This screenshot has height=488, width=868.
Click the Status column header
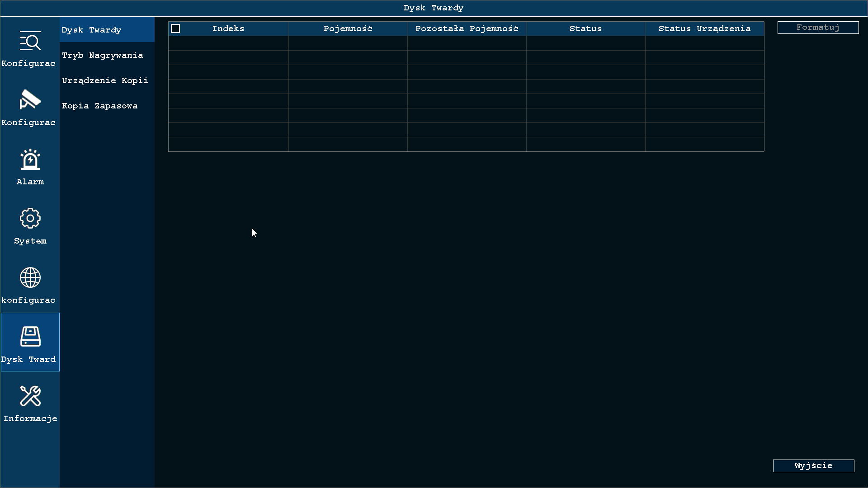(x=586, y=28)
